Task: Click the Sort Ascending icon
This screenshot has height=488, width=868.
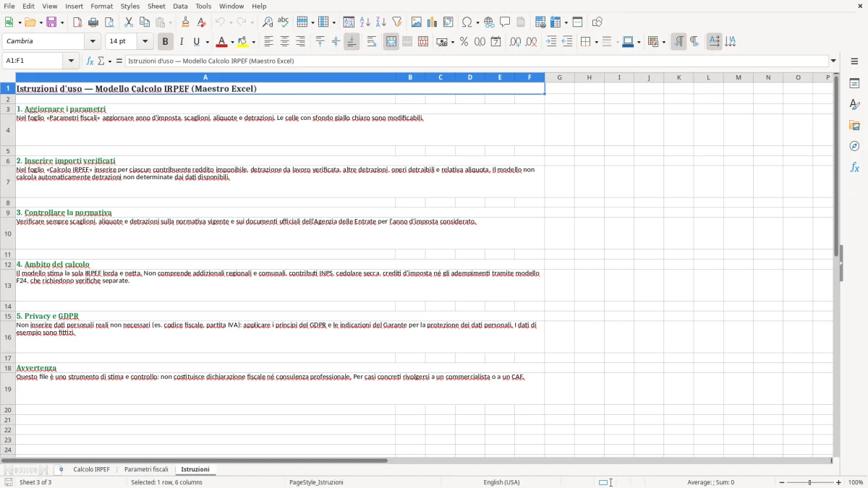Action: coord(365,22)
